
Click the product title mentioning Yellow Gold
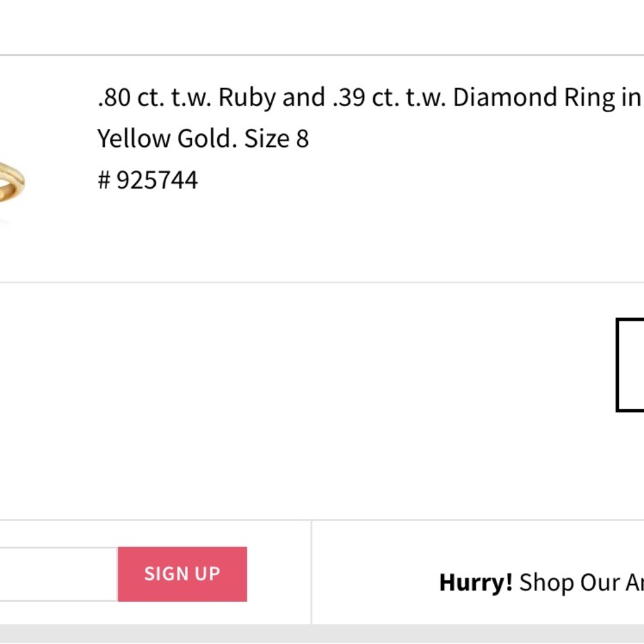[x=202, y=138]
